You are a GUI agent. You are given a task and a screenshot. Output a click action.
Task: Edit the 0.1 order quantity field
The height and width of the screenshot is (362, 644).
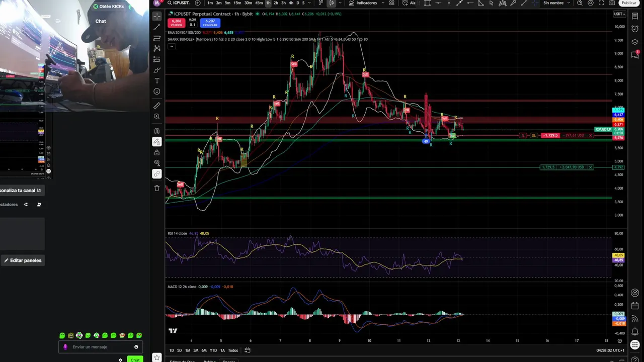(192, 25)
